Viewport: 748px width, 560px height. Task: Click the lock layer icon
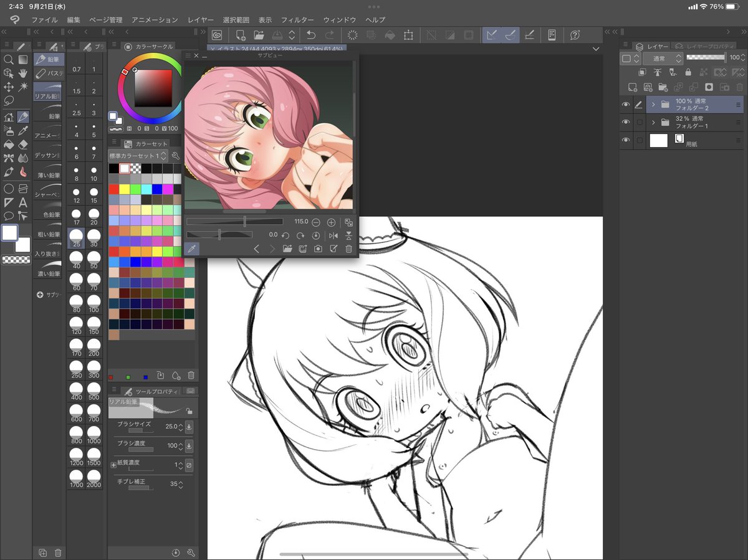pyautogui.click(x=688, y=72)
